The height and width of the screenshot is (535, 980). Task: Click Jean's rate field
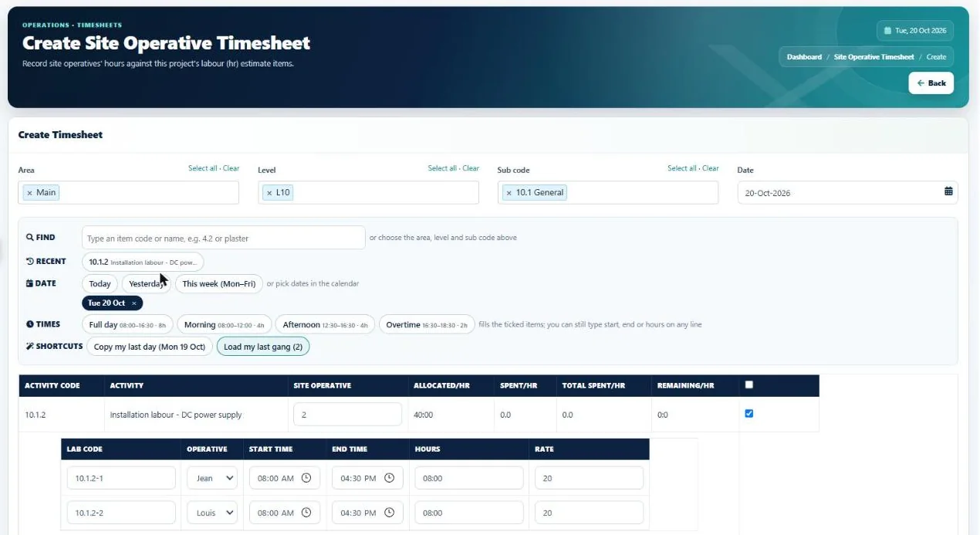pos(589,478)
